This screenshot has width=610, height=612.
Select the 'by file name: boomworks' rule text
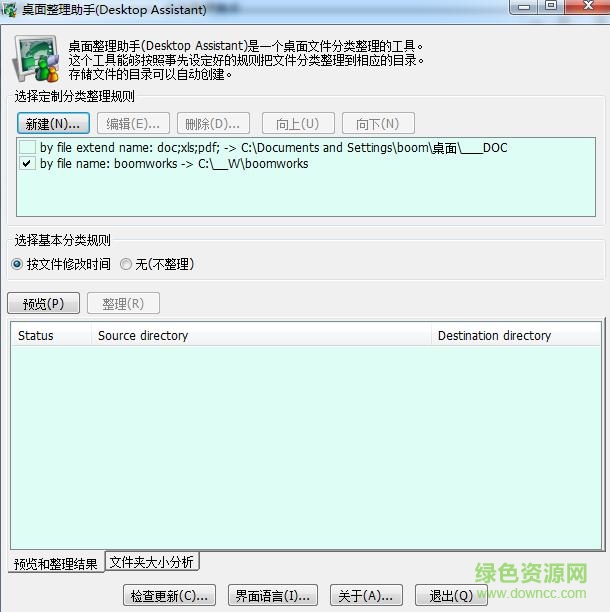pos(174,164)
